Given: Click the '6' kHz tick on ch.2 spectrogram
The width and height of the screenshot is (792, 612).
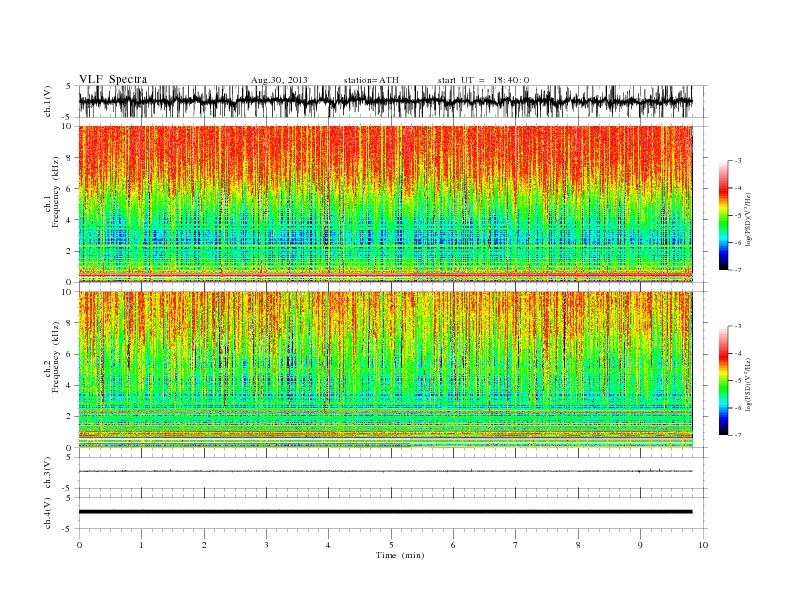Looking at the screenshot, I should pos(69,354).
